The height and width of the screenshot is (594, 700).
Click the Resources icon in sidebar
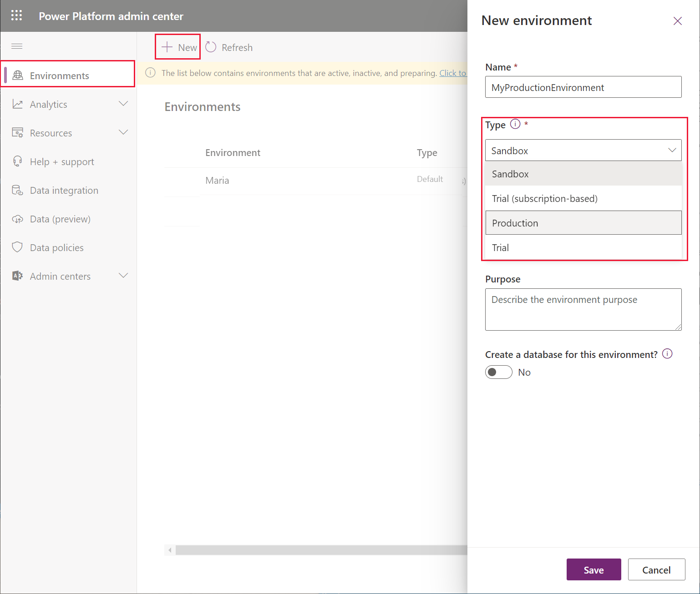click(18, 133)
